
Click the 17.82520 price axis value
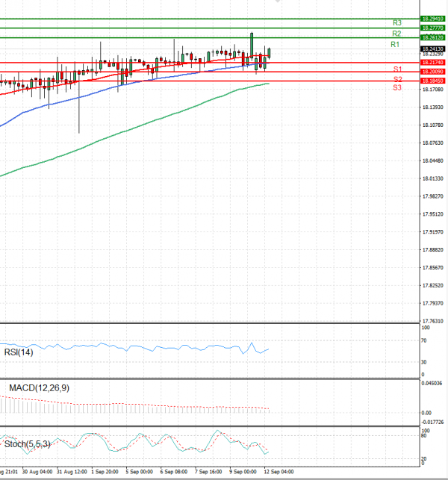click(432, 285)
